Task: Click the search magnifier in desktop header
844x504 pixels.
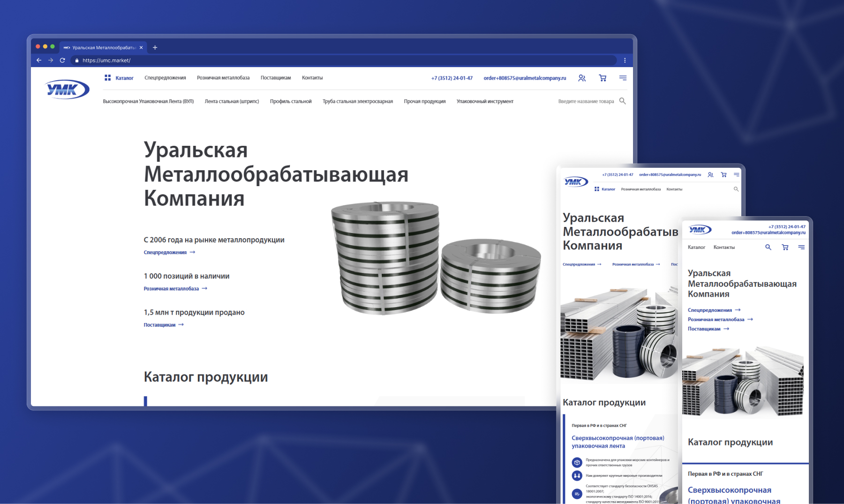Action: (x=623, y=101)
